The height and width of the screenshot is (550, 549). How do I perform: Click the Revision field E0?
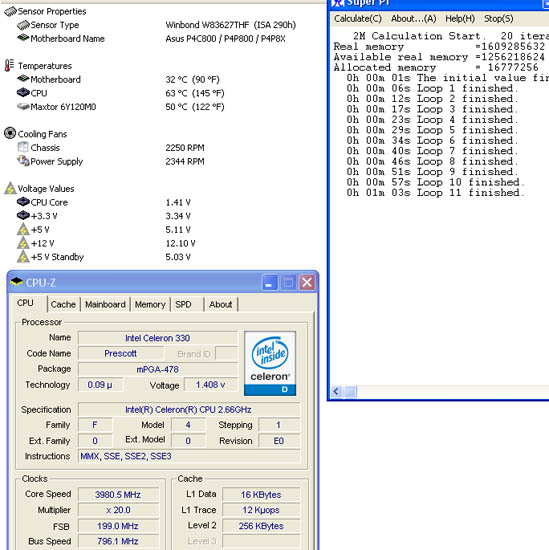[279, 441]
